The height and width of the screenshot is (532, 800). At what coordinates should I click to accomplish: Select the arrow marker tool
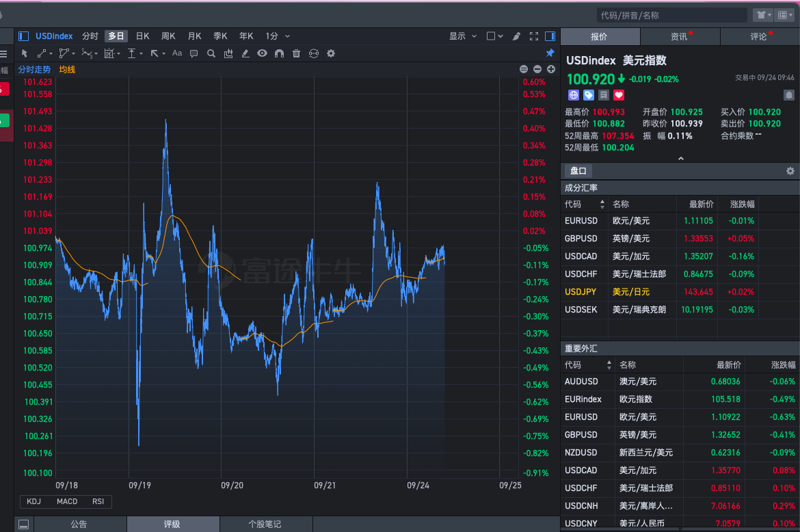pyautogui.click(x=154, y=53)
